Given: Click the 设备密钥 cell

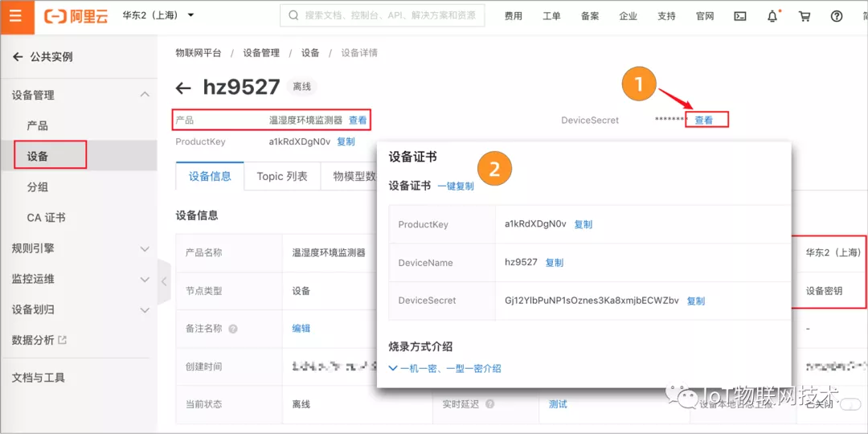Looking at the screenshot, I should click(x=825, y=290).
